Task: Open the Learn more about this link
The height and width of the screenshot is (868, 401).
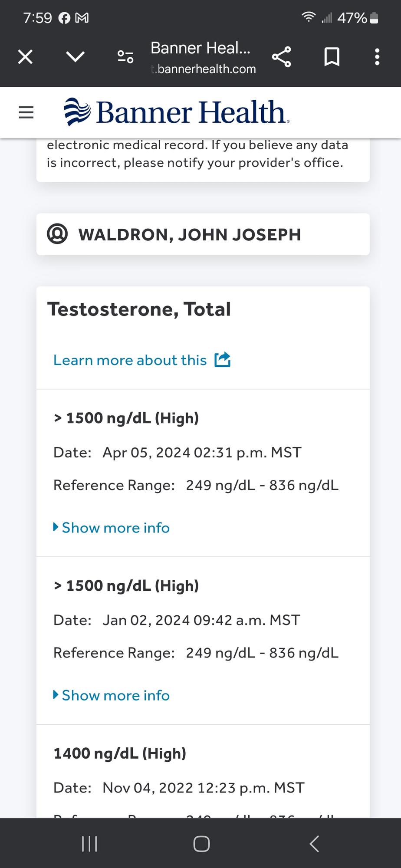Action: tap(130, 360)
